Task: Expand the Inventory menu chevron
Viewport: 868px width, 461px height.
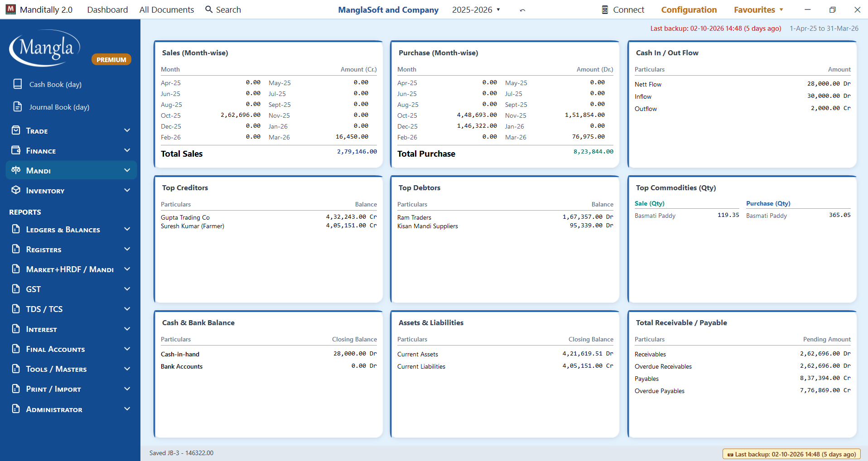Action: (127, 190)
